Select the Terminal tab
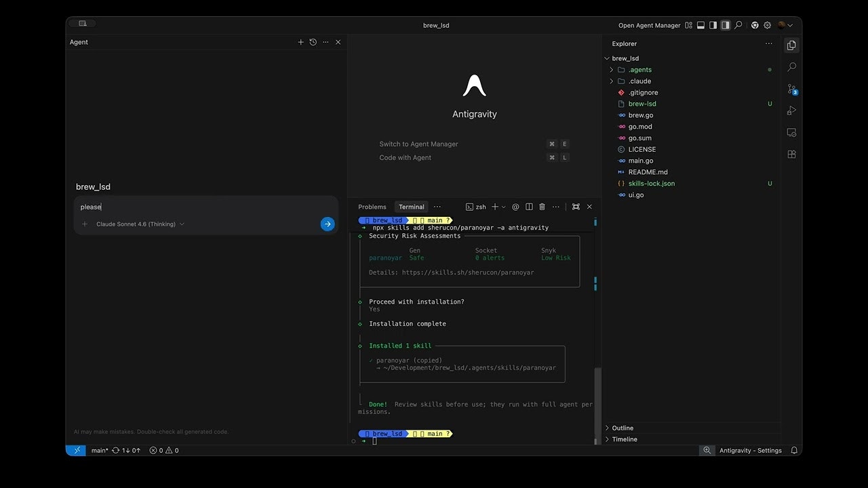The width and height of the screenshot is (868, 488). [412, 207]
